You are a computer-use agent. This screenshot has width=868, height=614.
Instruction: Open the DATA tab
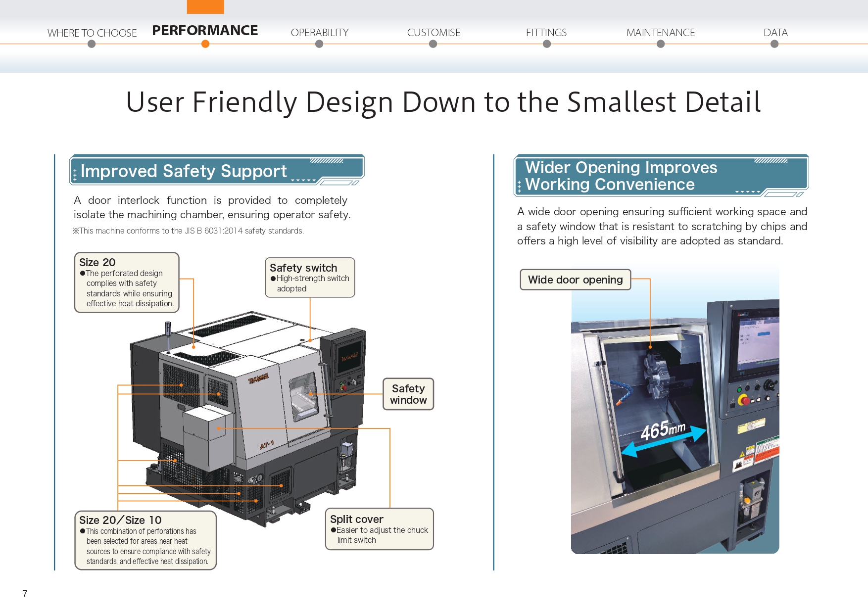click(775, 33)
